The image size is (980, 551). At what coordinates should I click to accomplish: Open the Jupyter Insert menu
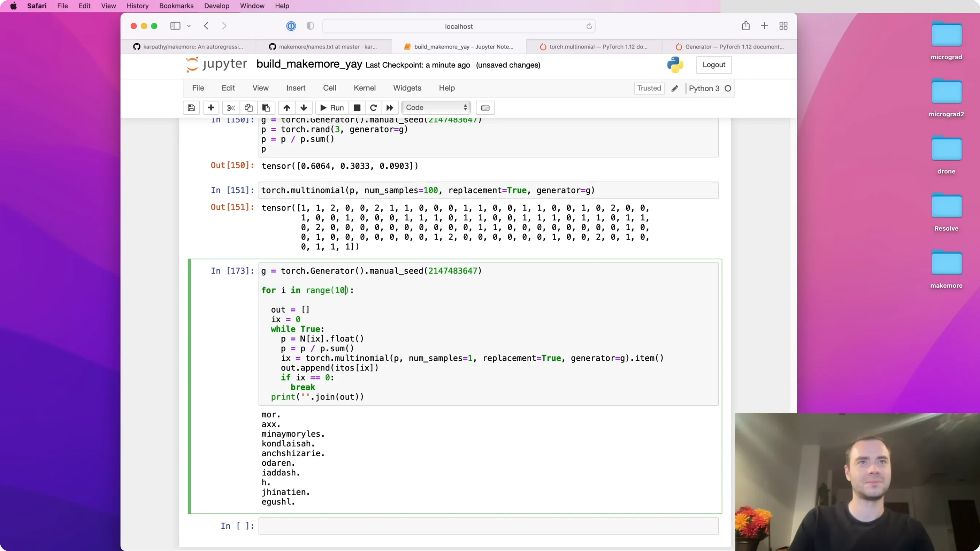pos(296,88)
